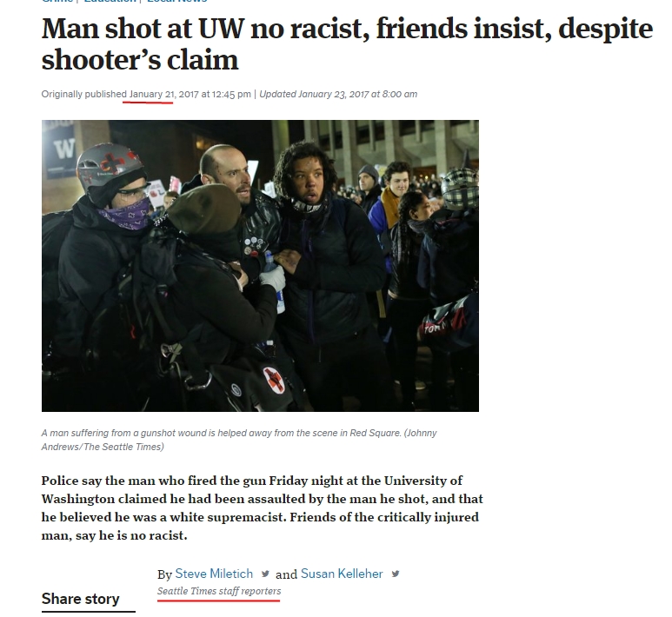672x617 pixels.
Task: Click the word 'By' before author names
Action: (164, 574)
